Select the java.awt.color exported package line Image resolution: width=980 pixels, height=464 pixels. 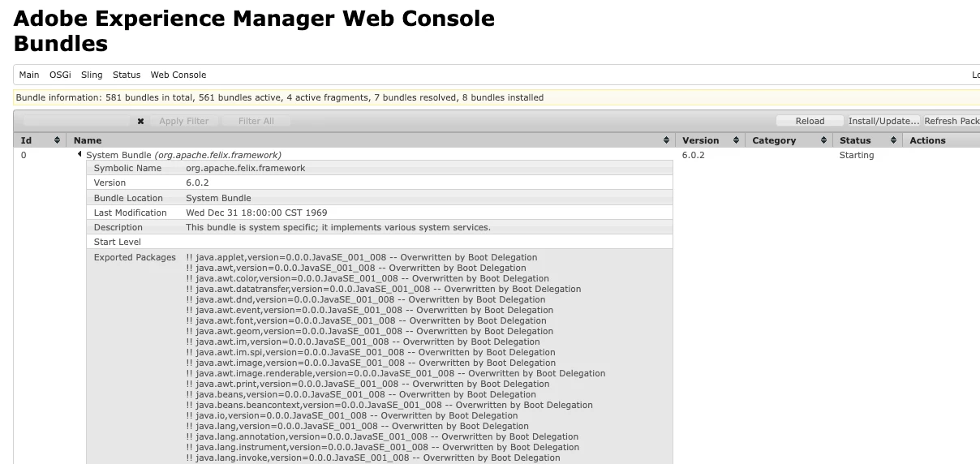[x=367, y=278]
